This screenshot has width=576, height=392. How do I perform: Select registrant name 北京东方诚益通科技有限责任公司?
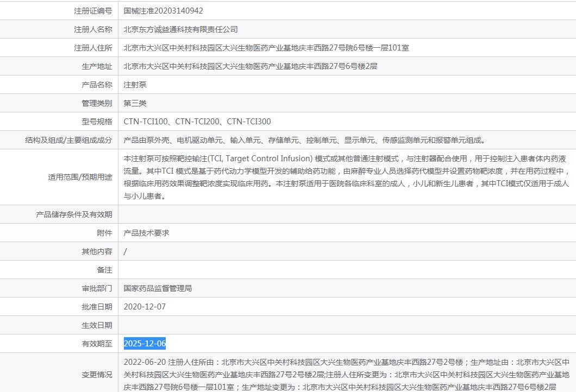[181, 29]
